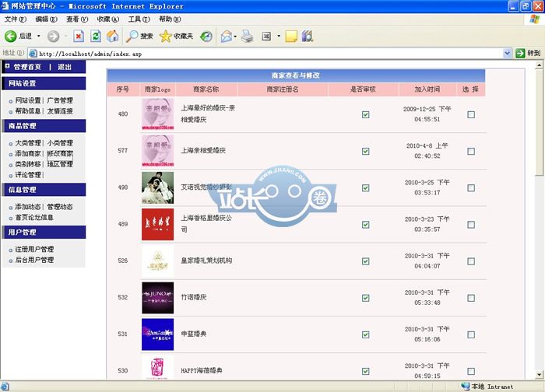Screen dimensions: 545x392
Task: Tick the select checkbox for merchant 480
Action: (x=471, y=114)
